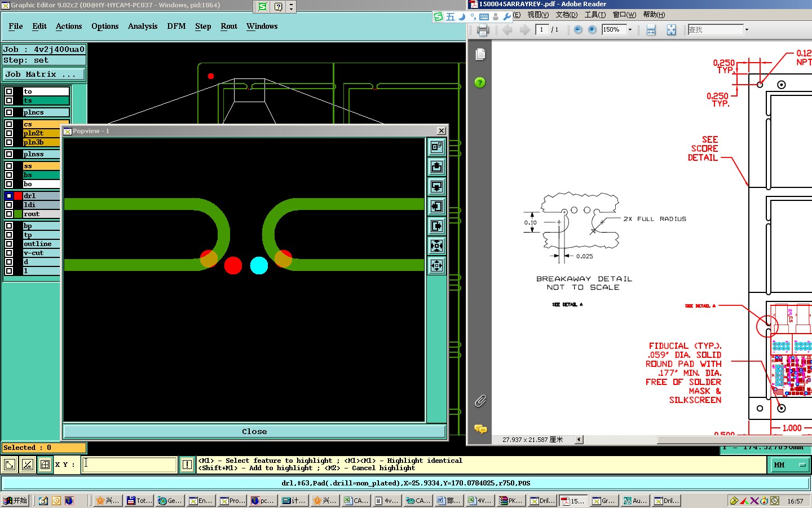Click the Step: set label
812x508 pixels.
(44, 60)
